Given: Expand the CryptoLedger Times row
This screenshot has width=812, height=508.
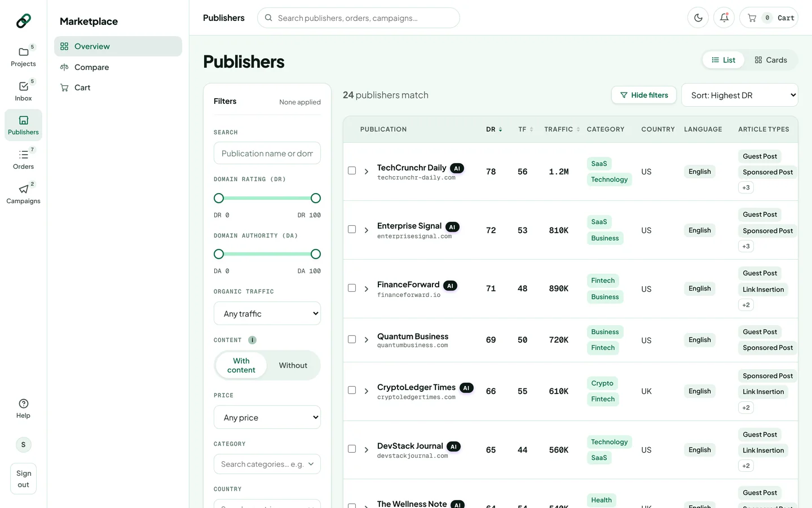Looking at the screenshot, I should (x=367, y=391).
